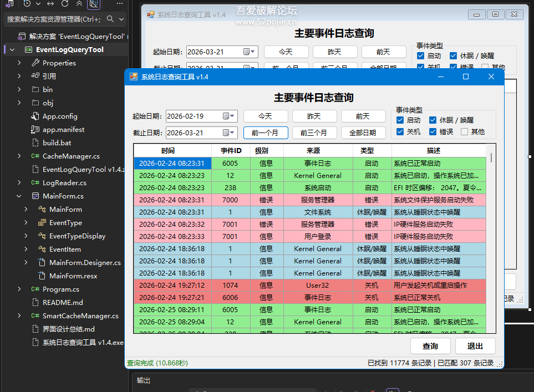This screenshot has width=534, height=392.
Task: Open Solution Explorer more options ellipsis
Action: [120, 4]
